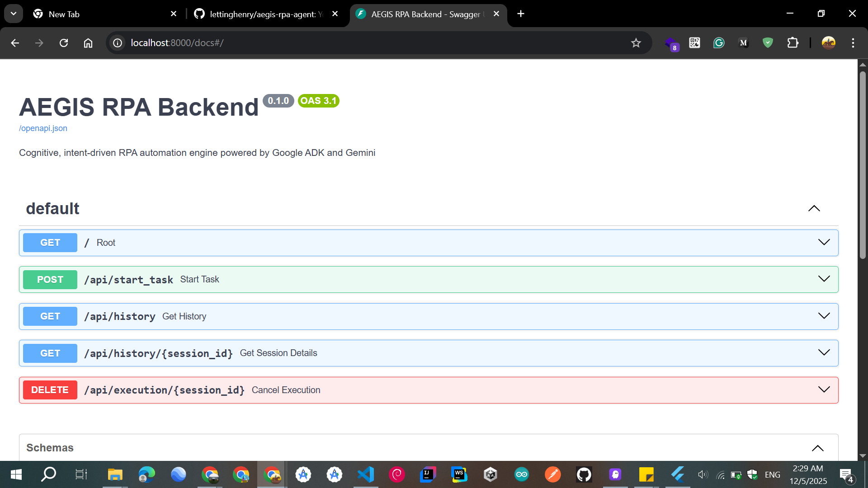The image size is (868, 488).
Task: Click the QR code extension icon
Action: click(x=694, y=43)
